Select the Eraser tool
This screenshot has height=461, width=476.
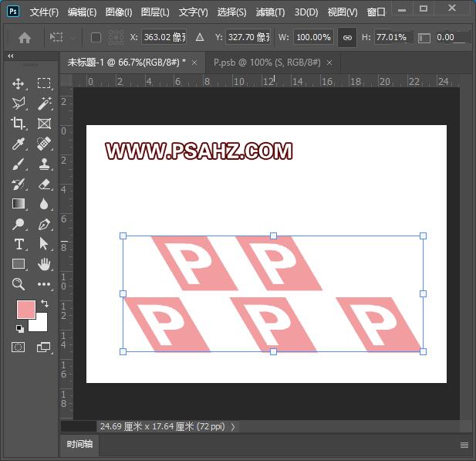pyautogui.click(x=44, y=184)
